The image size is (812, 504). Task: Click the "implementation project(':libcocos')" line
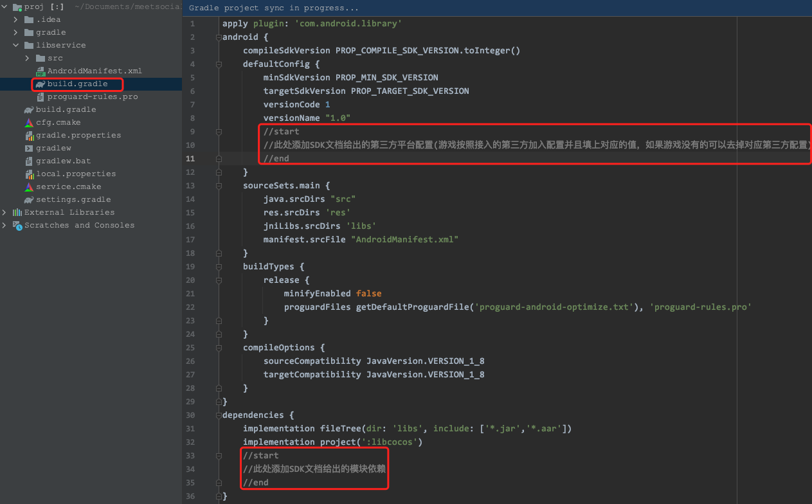[x=333, y=442]
